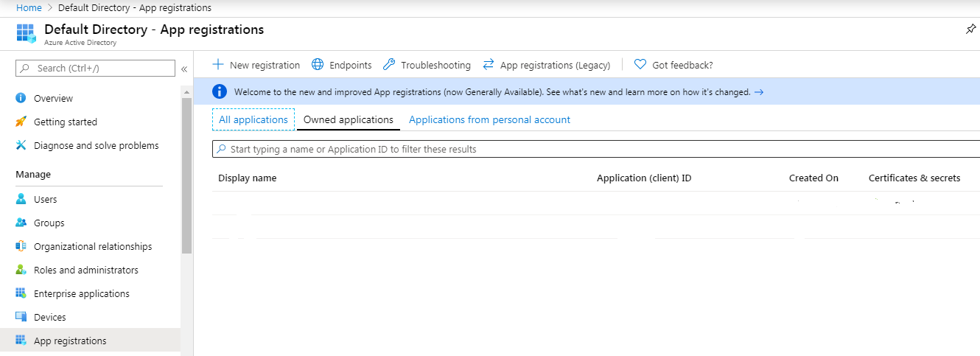Click the Created On column header
This screenshot has height=356, width=980.
click(813, 178)
